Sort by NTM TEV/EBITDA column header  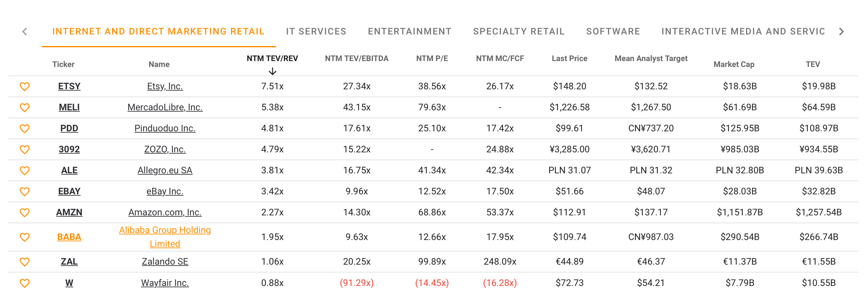[356, 58]
